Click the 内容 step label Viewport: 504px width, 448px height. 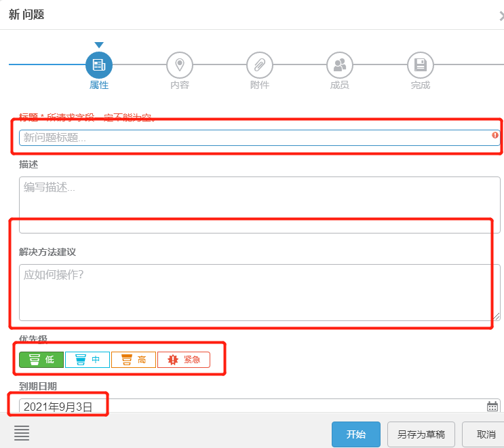pyautogui.click(x=180, y=86)
